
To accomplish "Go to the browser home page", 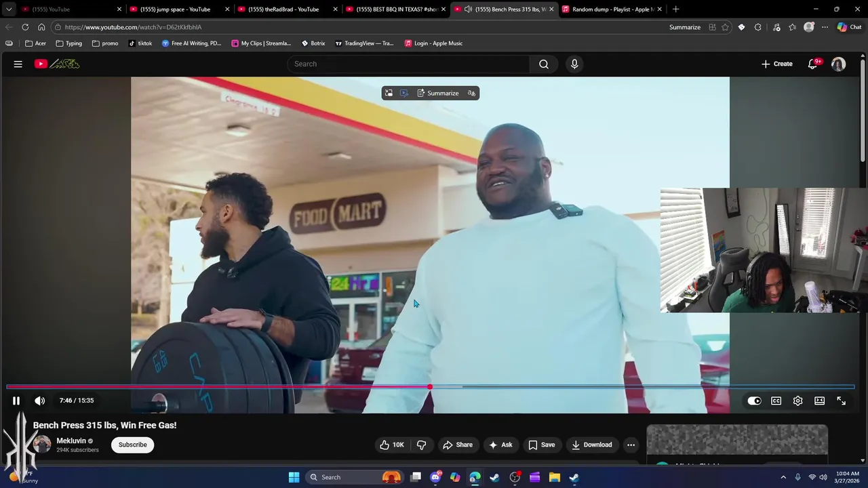I will pyautogui.click(x=41, y=27).
